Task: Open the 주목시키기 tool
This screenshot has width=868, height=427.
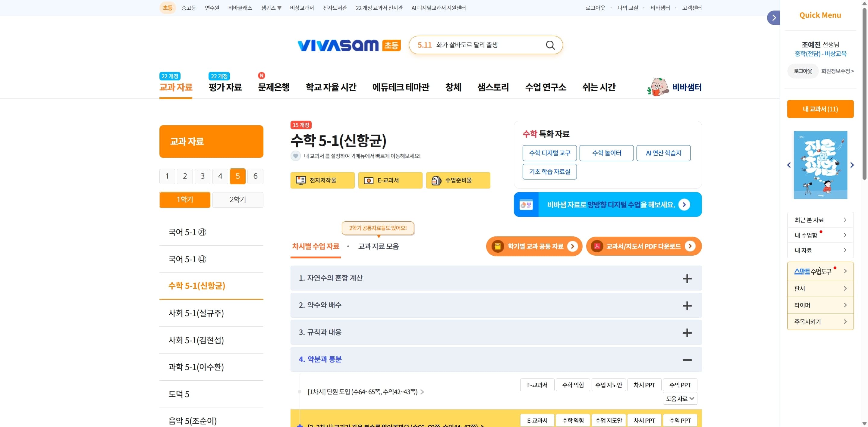Action: pos(820,322)
